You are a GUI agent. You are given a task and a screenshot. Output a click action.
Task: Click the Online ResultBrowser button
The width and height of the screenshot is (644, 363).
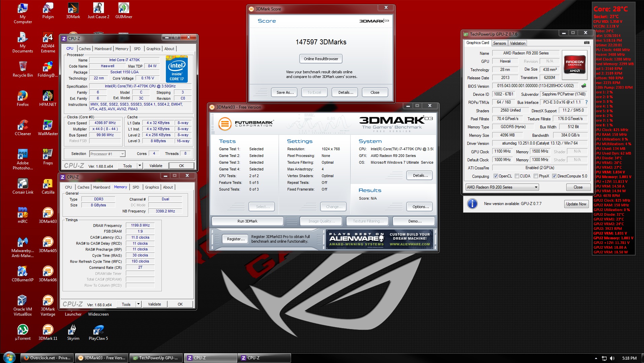coord(321,59)
